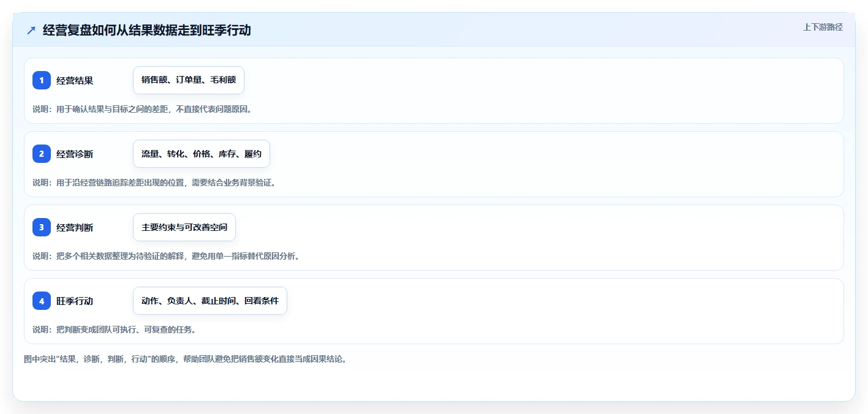The width and height of the screenshot is (868, 414).
Task: Click the 上下游路径 label in the header
Action: (x=823, y=27)
